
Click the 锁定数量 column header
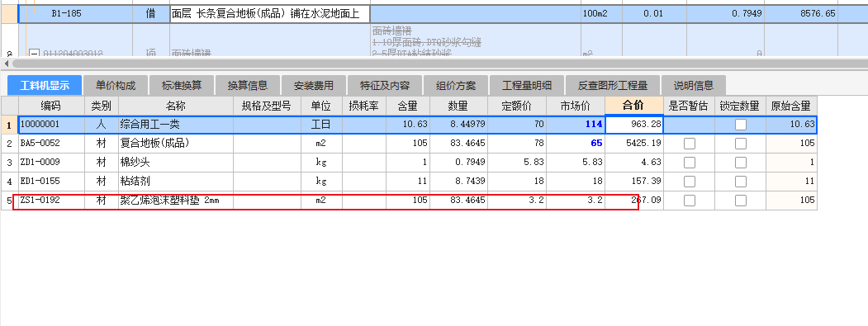(741, 105)
